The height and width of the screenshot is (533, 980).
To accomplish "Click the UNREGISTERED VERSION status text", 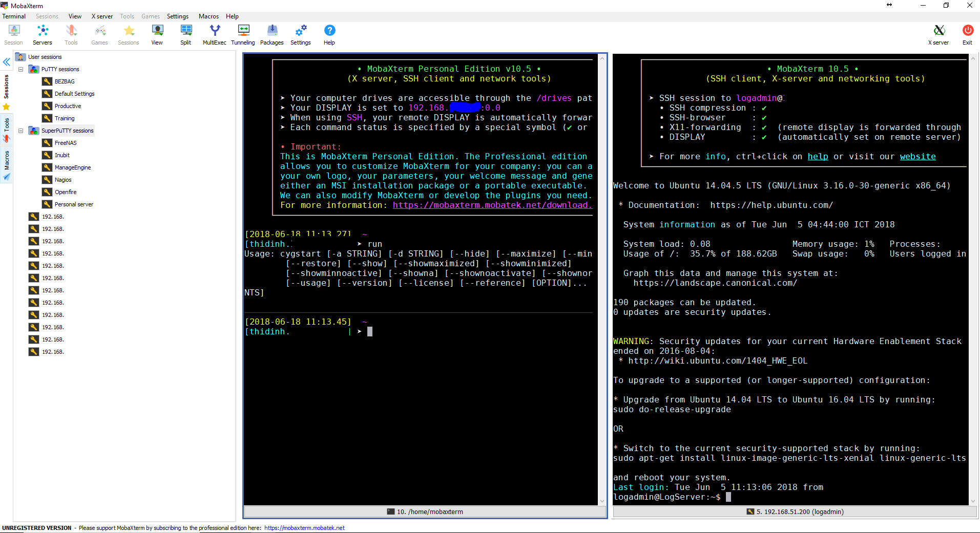I will (x=37, y=528).
